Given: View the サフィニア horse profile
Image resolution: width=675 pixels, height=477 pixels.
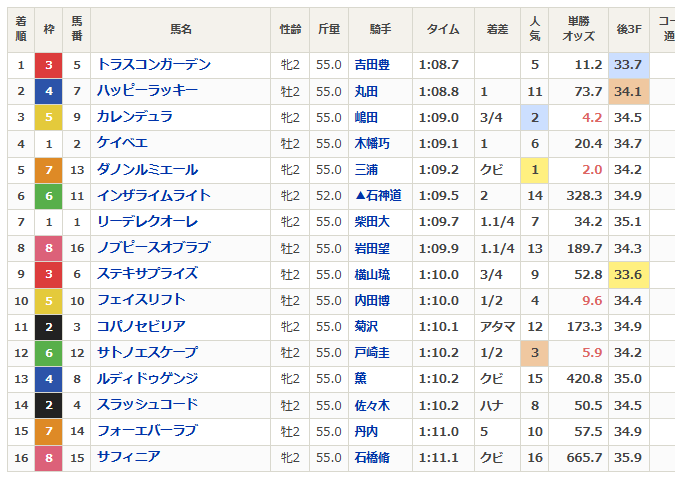Looking at the screenshot, I should (128, 457).
